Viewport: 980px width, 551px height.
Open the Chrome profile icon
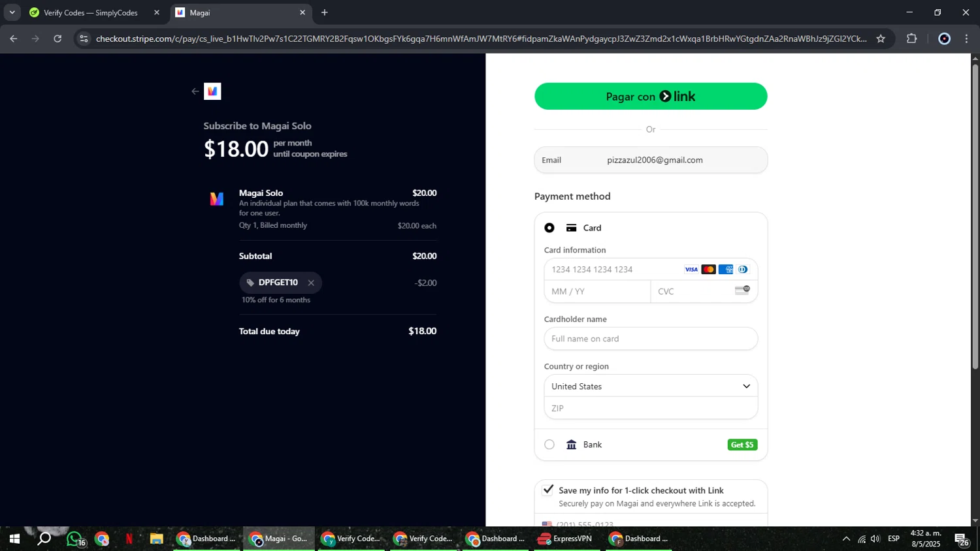[944, 39]
